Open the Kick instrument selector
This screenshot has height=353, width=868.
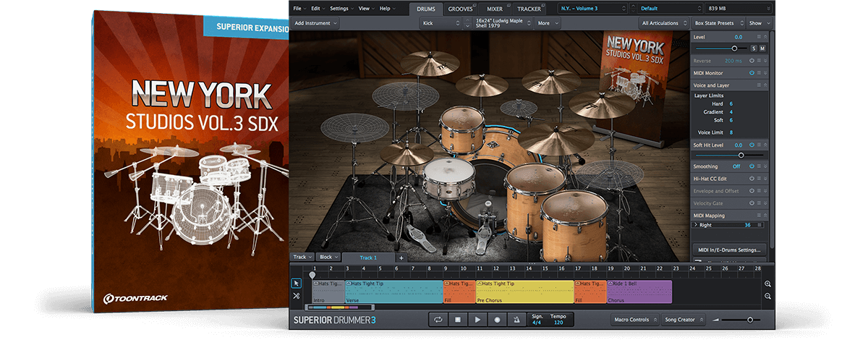coord(441,23)
